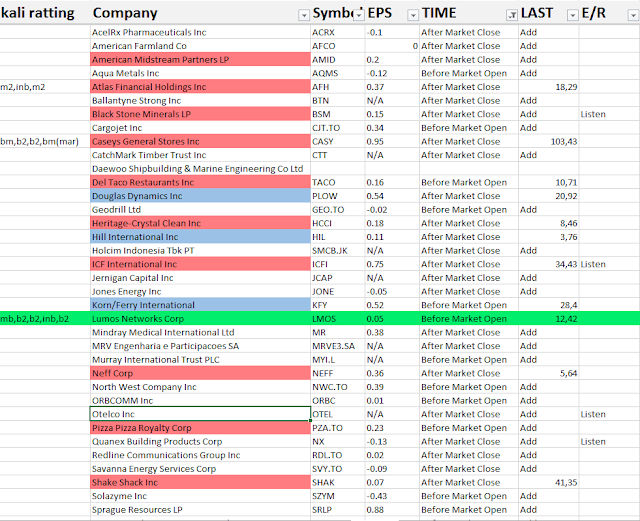Select the Pizza Pizza Royalty Corp cell
This screenshot has height=521, width=640.
tap(200, 428)
